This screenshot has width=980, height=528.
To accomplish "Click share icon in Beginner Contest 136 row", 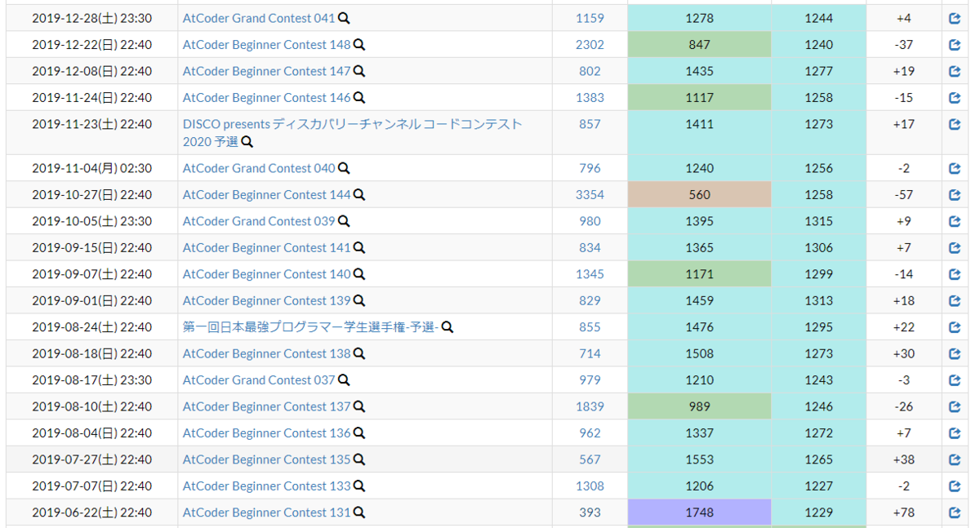I will tap(955, 433).
